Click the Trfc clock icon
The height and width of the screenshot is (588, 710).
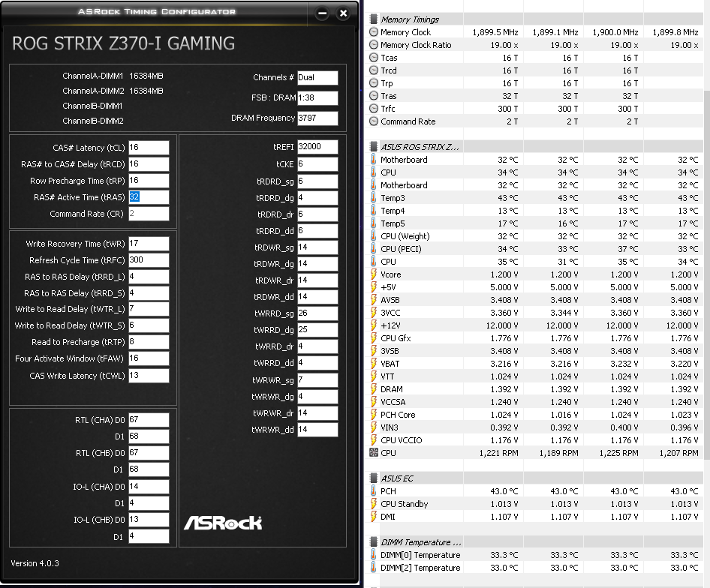click(374, 109)
